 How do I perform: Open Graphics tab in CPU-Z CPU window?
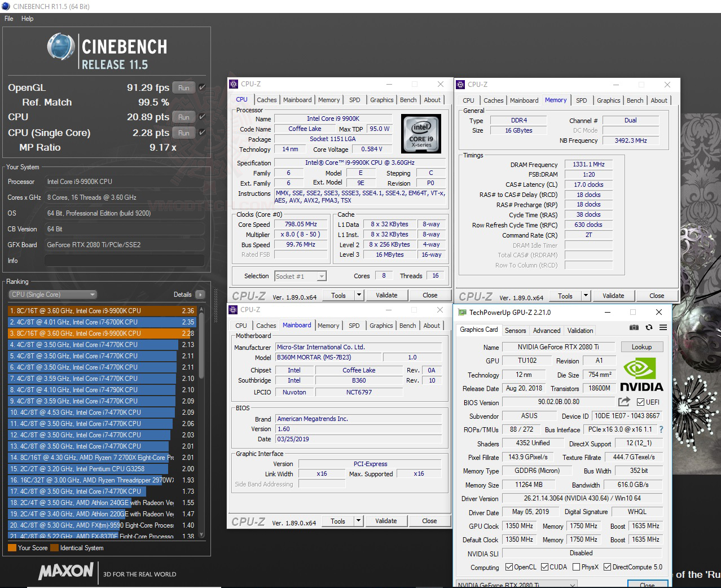click(382, 100)
